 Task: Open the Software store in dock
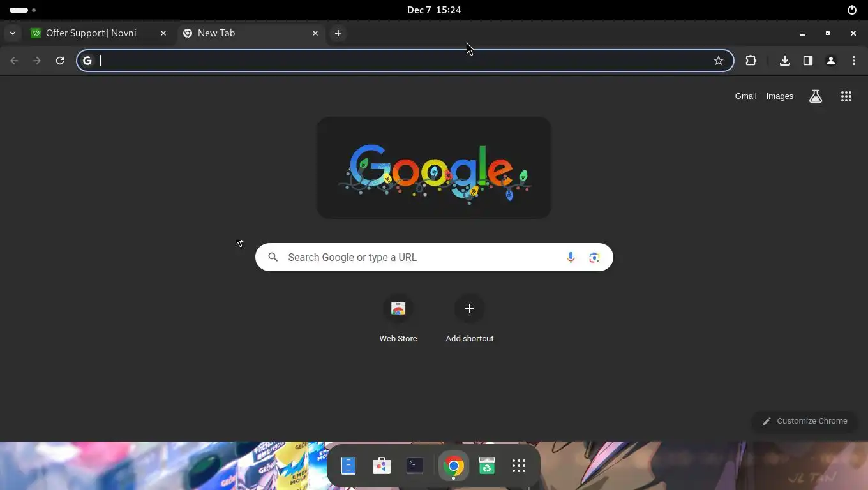[x=382, y=466]
